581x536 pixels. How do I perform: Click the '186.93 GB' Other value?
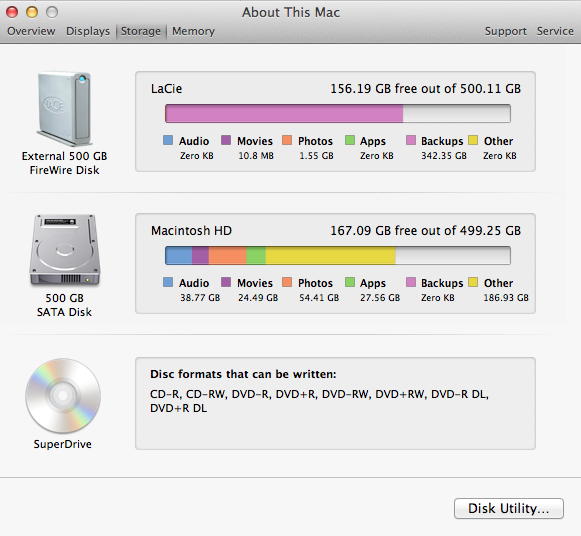coord(506,298)
